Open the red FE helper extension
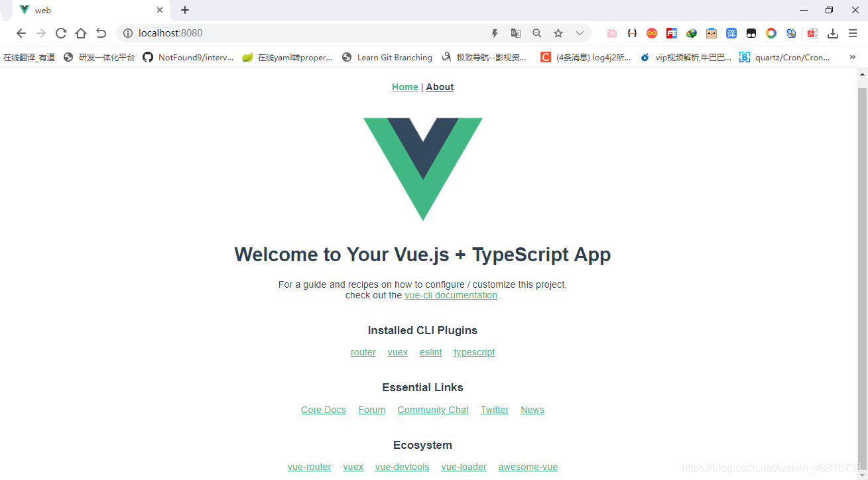This screenshot has width=868, height=480. (x=672, y=33)
